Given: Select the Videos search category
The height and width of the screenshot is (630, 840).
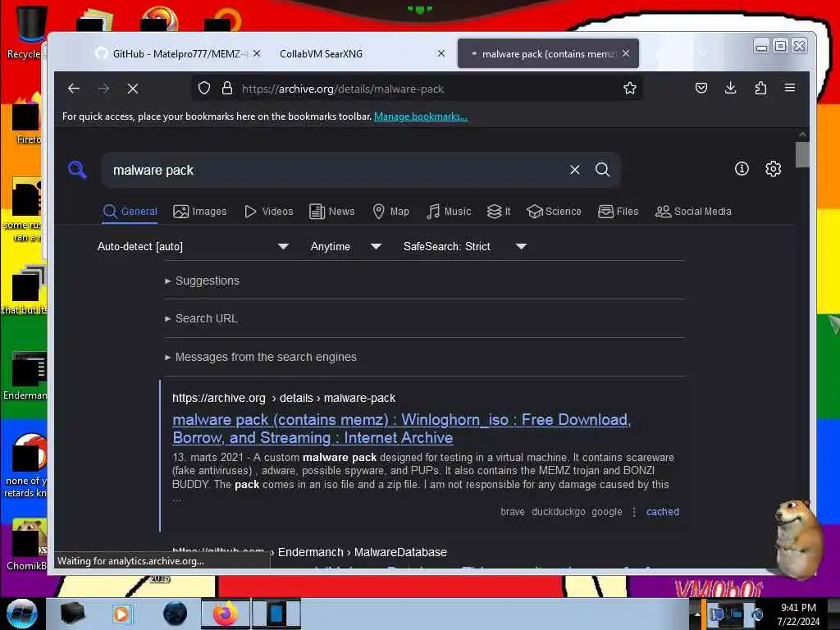Looking at the screenshot, I should tap(269, 212).
